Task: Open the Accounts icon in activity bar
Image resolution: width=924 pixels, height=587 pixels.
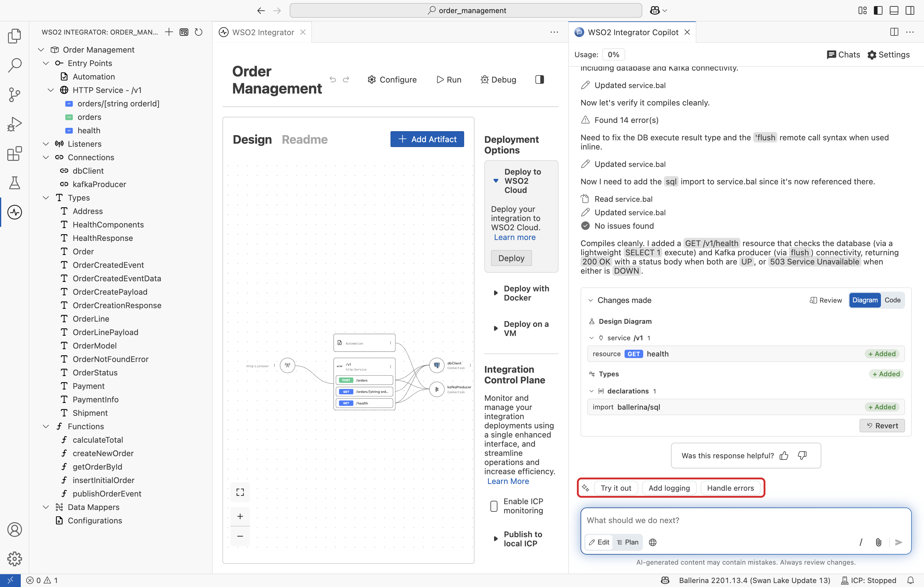Action: [15, 530]
